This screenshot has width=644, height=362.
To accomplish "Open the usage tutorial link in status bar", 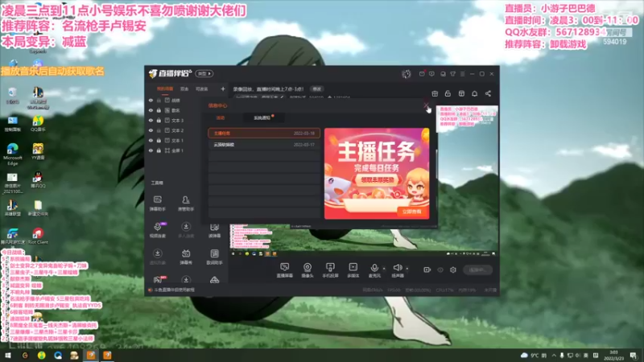I will pos(174,290).
